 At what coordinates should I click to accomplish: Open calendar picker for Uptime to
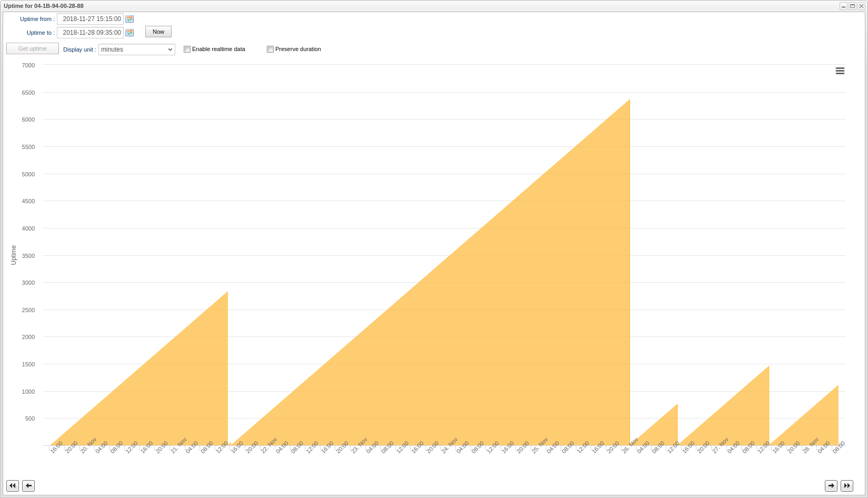(x=129, y=33)
